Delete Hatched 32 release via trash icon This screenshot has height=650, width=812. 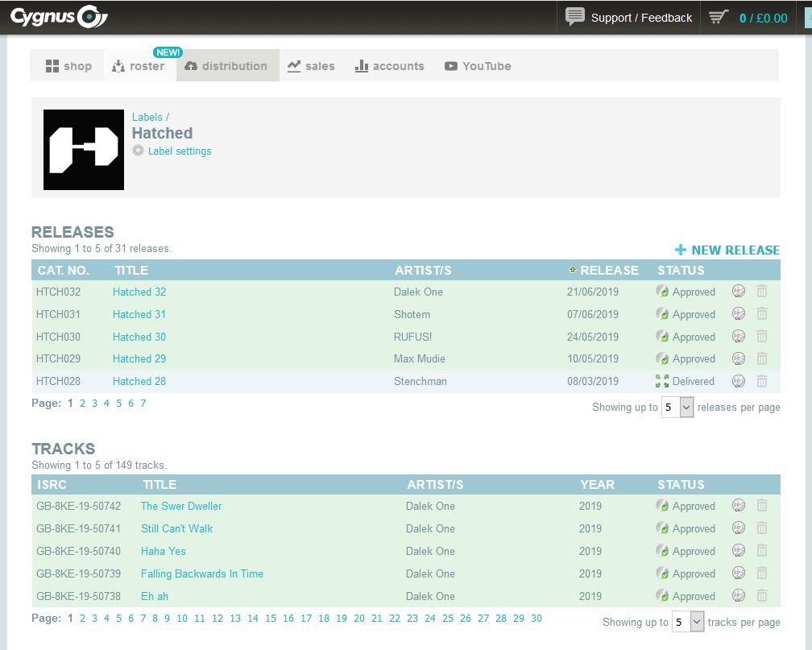pos(762,291)
